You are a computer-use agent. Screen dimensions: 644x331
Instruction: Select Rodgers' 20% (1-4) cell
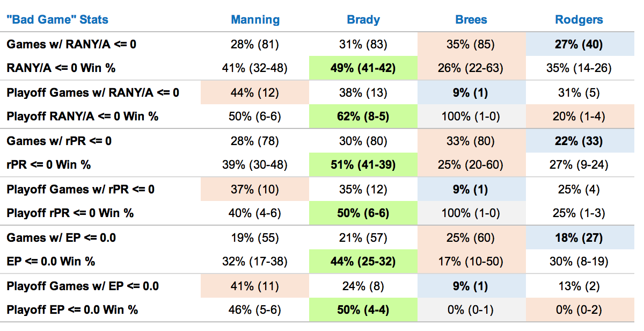tap(579, 116)
